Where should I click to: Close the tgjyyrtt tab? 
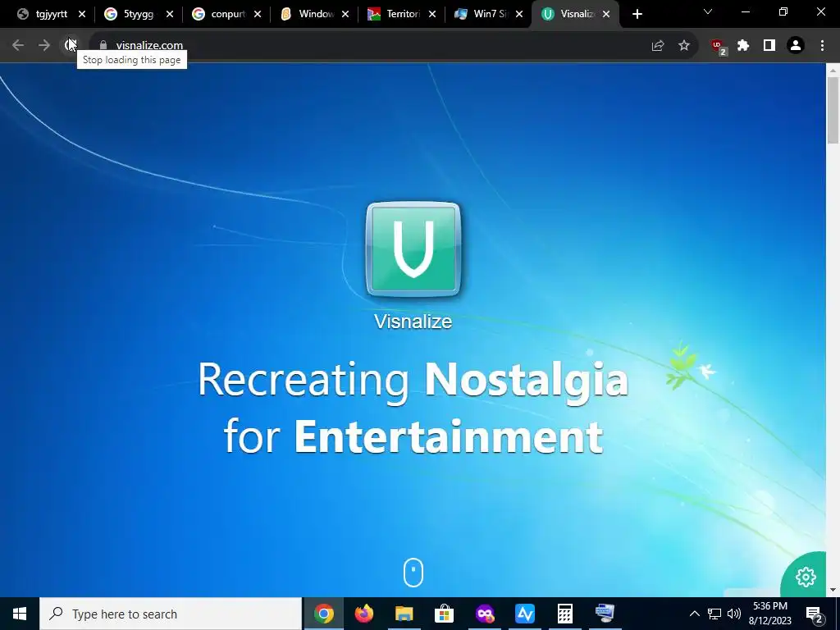[82, 14]
